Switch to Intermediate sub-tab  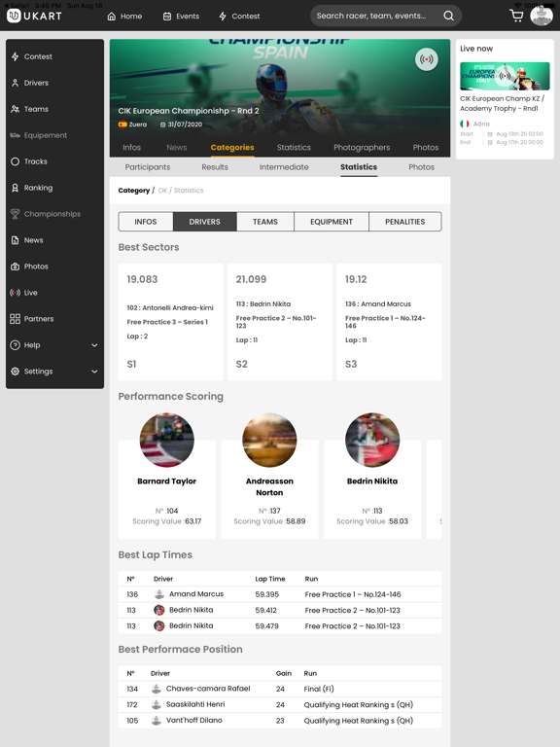[x=284, y=166]
